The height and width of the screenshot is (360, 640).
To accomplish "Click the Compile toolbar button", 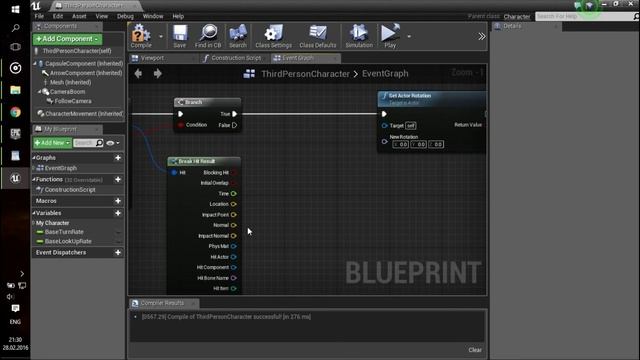I will [141, 36].
